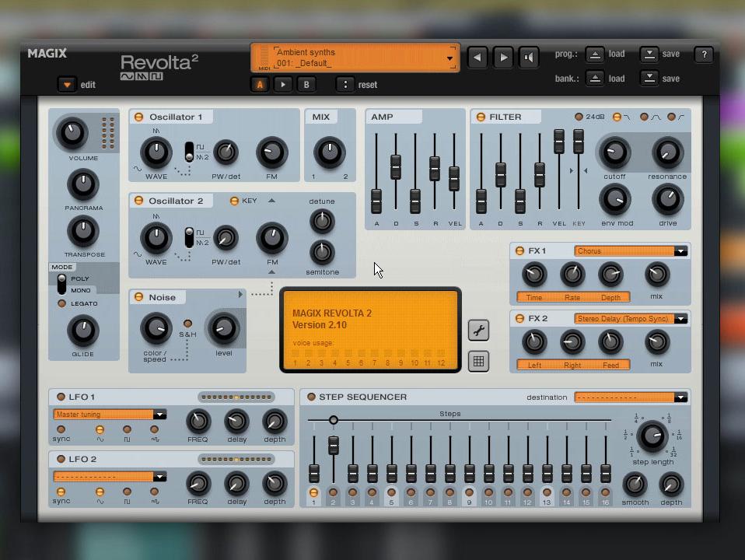Viewport: 745px width, 560px height.
Task: Toggle step 5 in the sequencer
Action: [391, 492]
